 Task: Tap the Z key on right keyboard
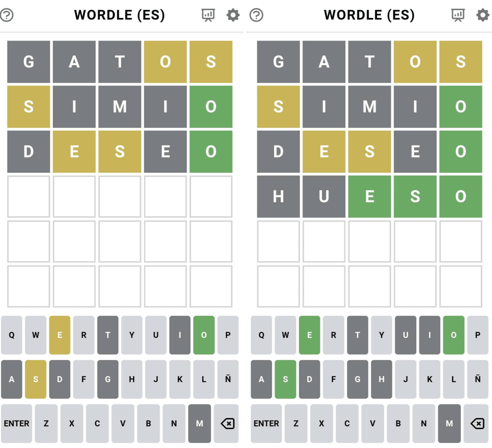coord(296,423)
